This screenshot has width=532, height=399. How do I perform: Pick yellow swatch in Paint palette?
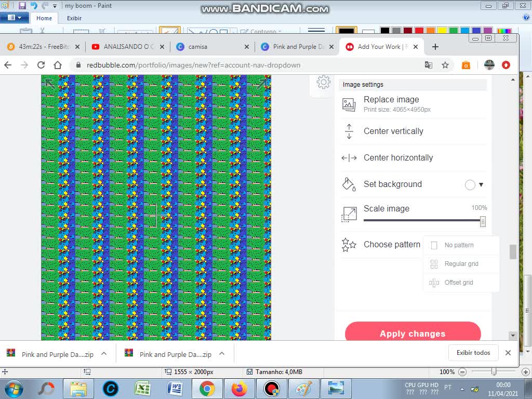point(442,31)
